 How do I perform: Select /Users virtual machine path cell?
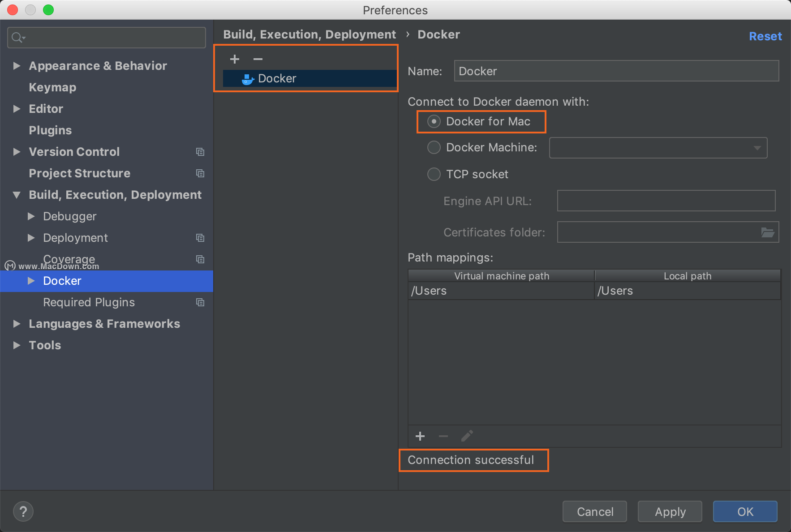click(501, 291)
